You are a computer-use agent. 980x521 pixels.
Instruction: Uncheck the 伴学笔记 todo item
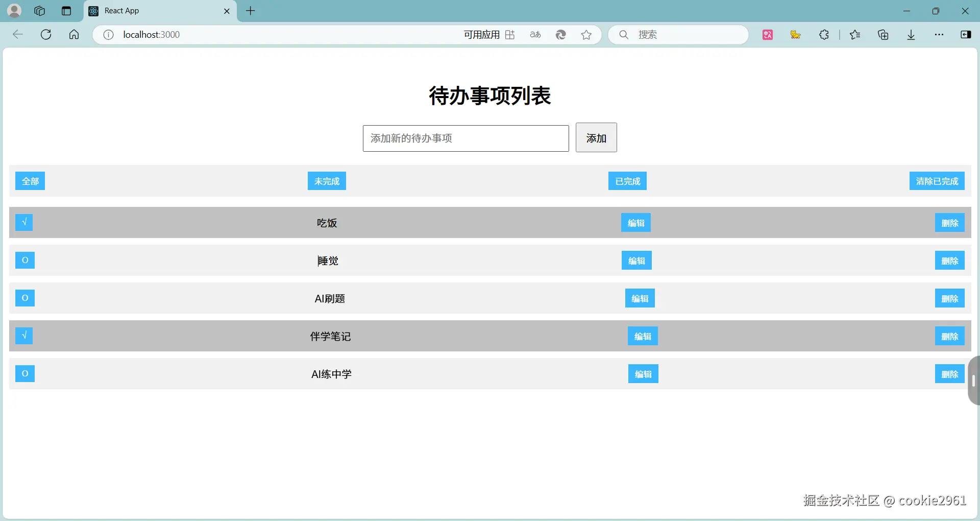click(24, 336)
